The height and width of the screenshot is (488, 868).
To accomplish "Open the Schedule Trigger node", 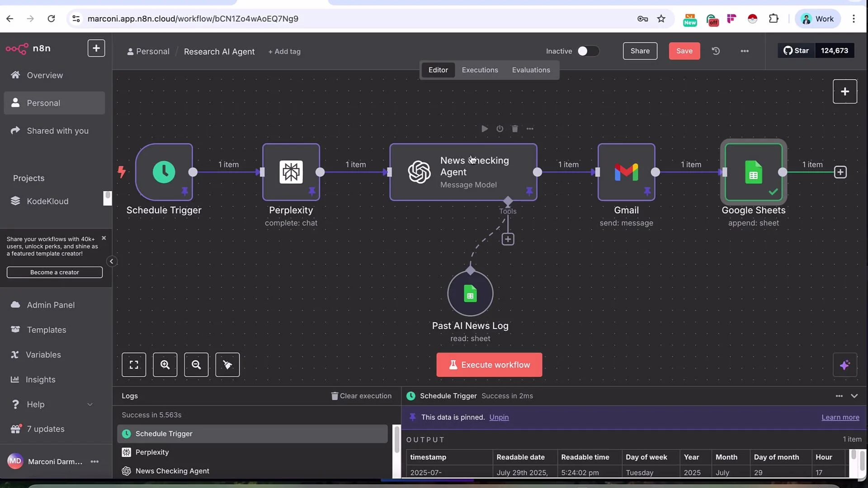I will point(164,172).
